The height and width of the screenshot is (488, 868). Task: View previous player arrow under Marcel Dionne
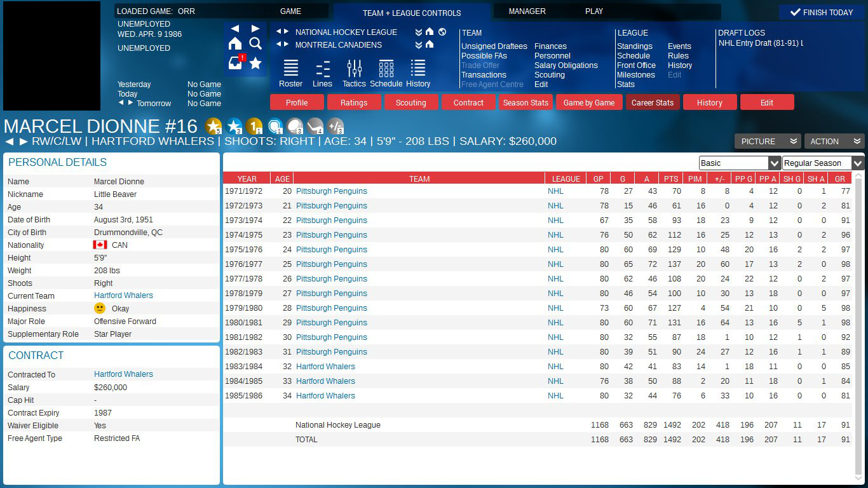(x=10, y=141)
